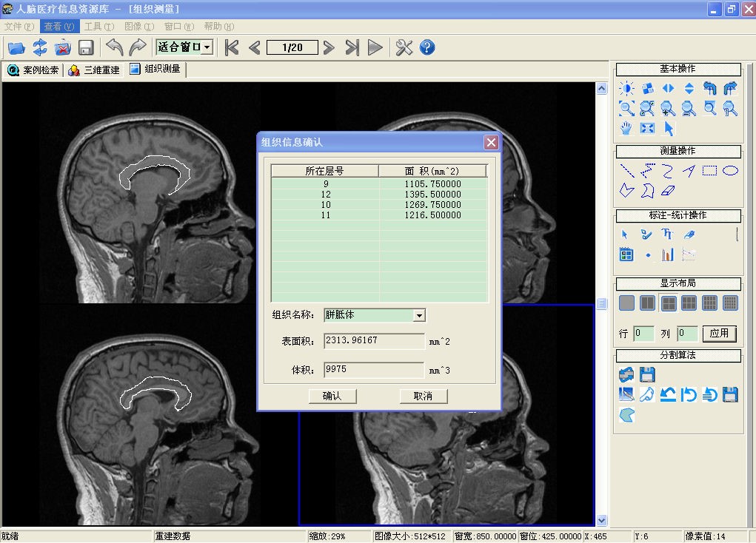Screen dimensions: 756x543
Task: Open the 工具 menu
Action: coord(98,26)
